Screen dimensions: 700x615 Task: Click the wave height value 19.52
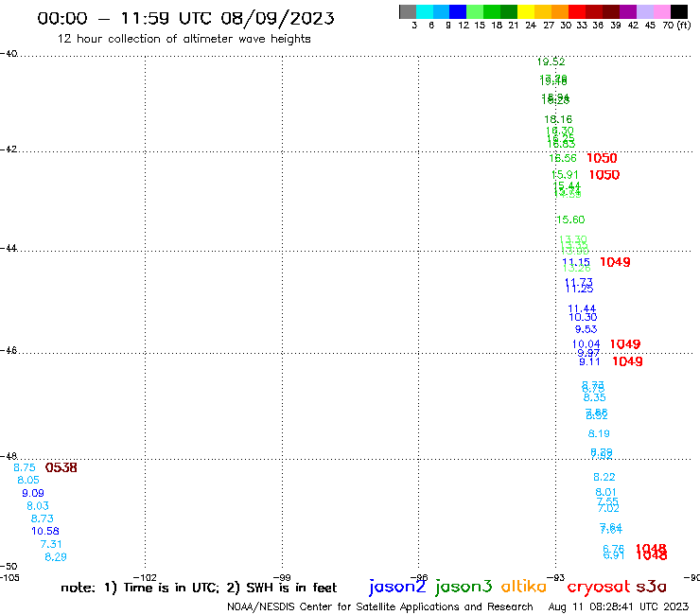551,61
